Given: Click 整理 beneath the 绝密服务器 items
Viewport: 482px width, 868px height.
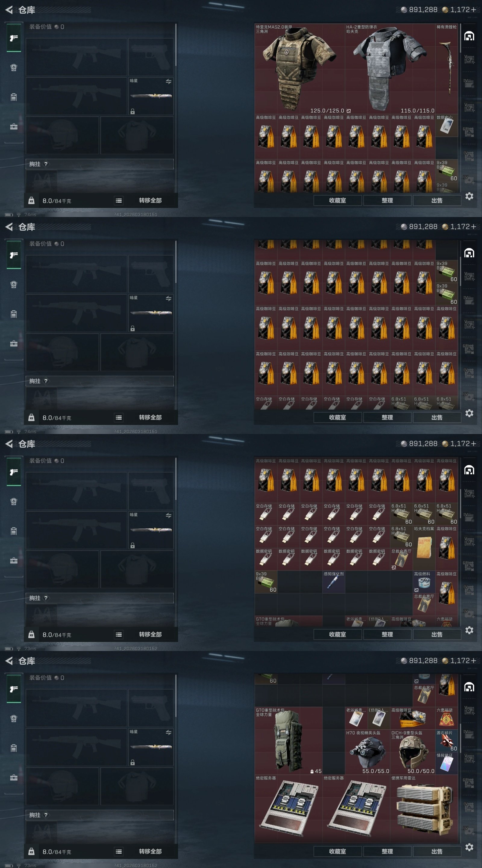Looking at the screenshot, I should tap(387, 851).
